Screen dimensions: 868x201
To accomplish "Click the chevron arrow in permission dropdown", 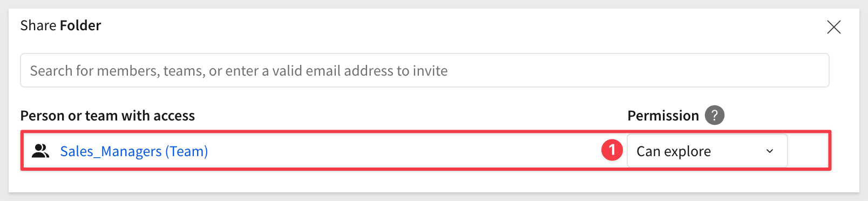I will pyautogui.click(x=770, y=151).
